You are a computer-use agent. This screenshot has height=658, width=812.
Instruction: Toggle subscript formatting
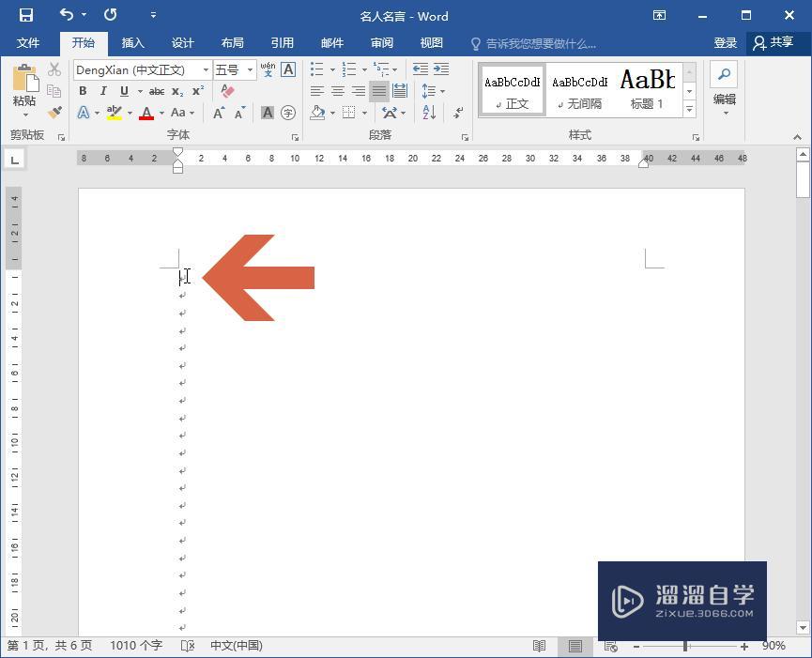(177, 92)
